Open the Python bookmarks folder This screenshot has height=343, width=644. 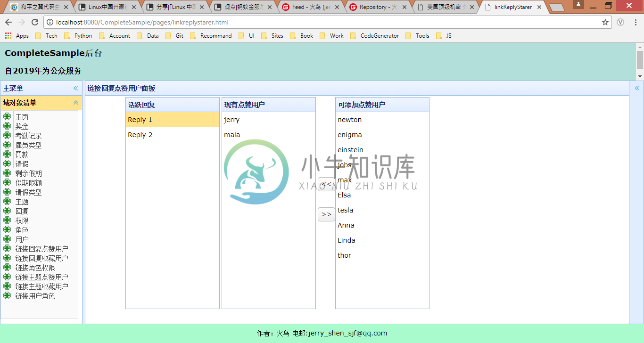tap(78, 36)
